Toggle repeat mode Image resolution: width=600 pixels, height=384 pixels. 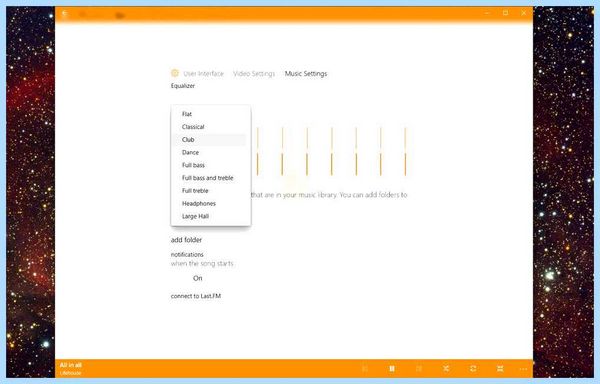(x=473, y=369)
